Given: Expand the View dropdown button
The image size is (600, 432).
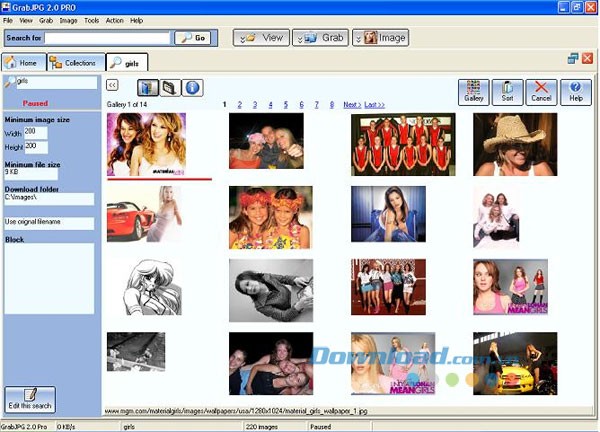Looking at the screenshot, I should coord(261,38).
